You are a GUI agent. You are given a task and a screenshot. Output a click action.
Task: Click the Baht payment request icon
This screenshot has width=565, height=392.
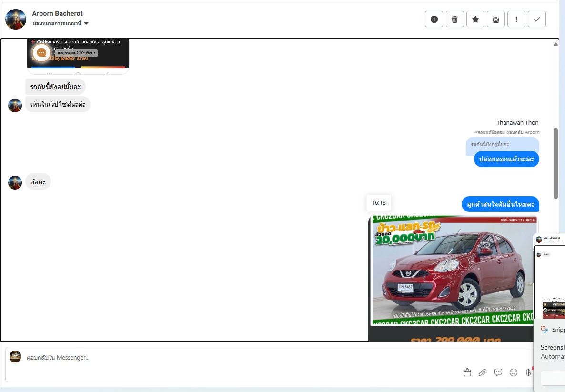click(x=528, y=372)
